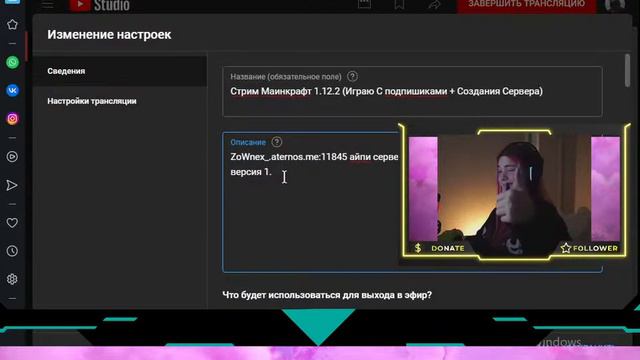Click the help icon next to Описание
Viewport: 640px width, 360px height.
(x=277, y=142)
